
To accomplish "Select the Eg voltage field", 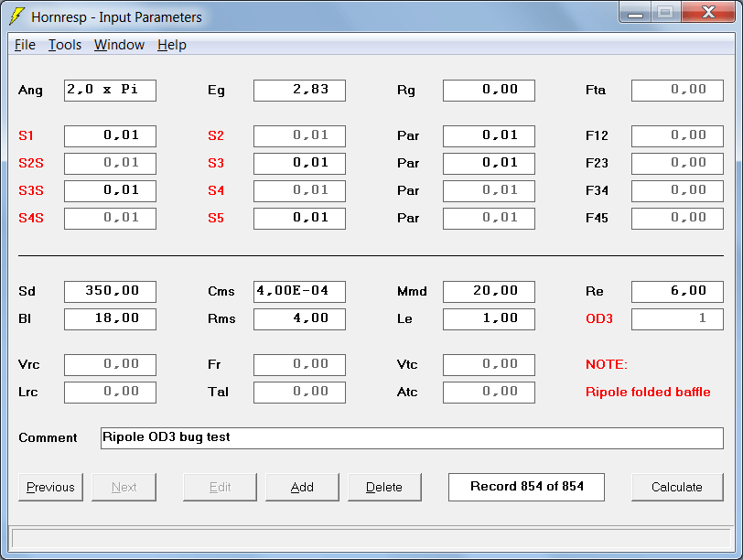I will 299,91.
